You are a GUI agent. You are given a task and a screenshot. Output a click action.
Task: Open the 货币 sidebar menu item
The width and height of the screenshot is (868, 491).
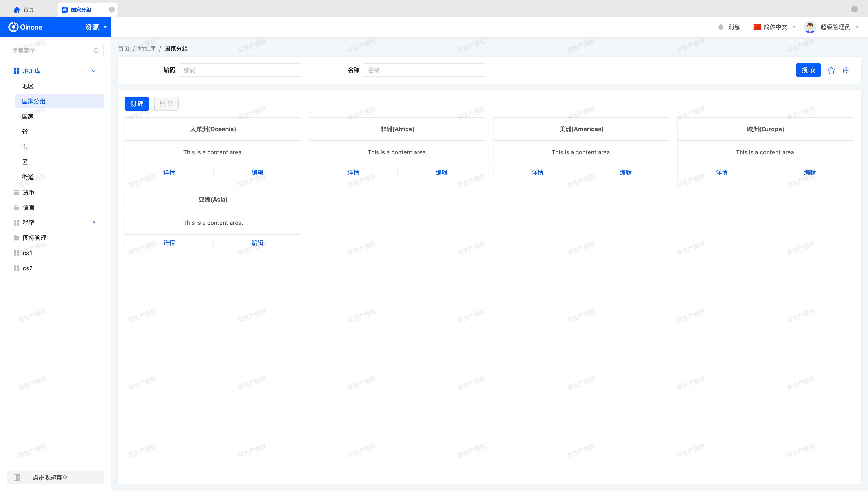tap(28, 192)
